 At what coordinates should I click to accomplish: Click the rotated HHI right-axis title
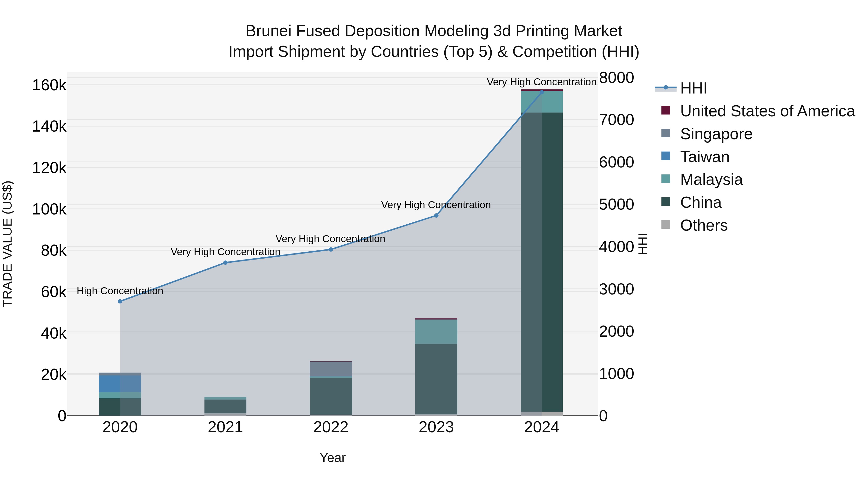coord(643,244)
